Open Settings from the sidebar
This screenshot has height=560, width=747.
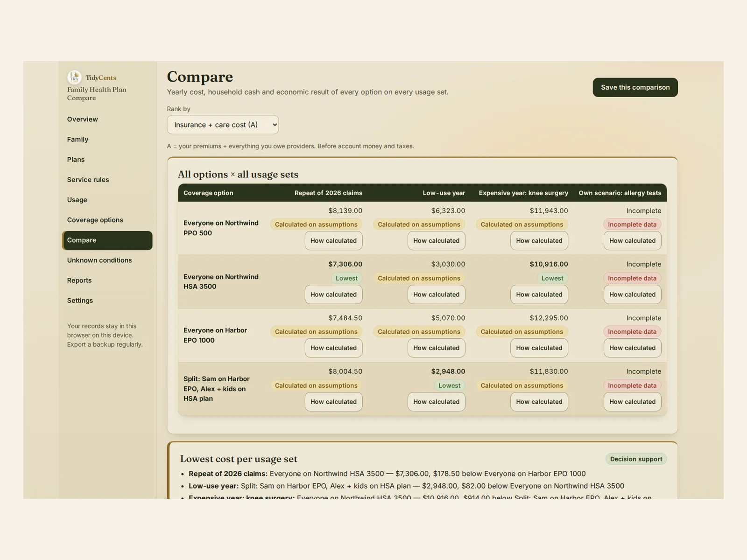click(107, 301)
